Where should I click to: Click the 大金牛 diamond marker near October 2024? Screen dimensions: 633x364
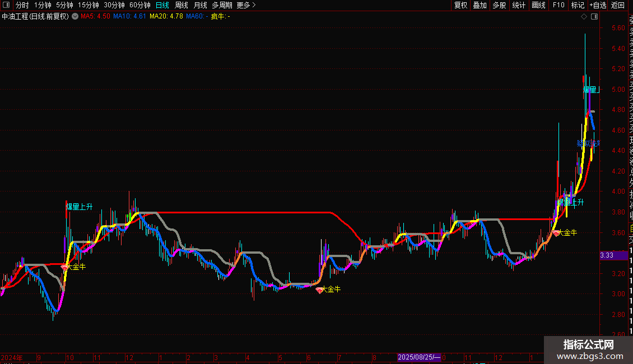[x=64, y=268]
